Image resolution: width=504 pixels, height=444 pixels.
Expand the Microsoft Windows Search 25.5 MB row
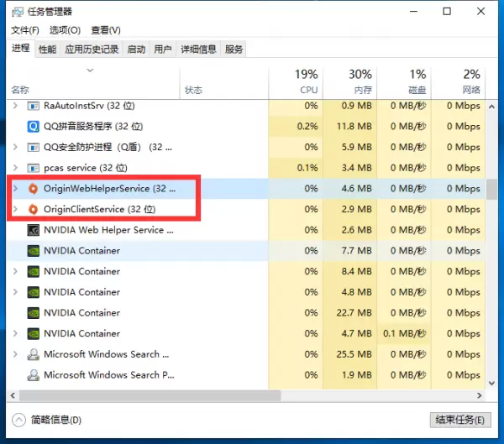point(15,354)
